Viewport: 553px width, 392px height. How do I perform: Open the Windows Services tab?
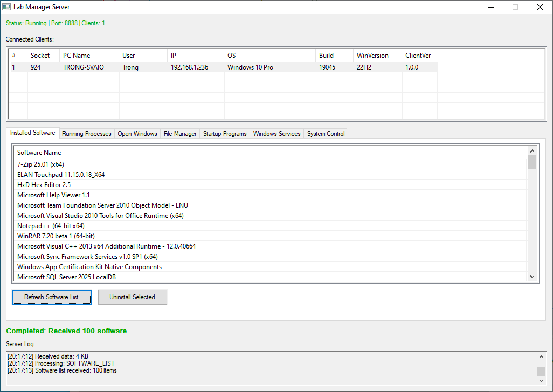[x=276, y=134]
